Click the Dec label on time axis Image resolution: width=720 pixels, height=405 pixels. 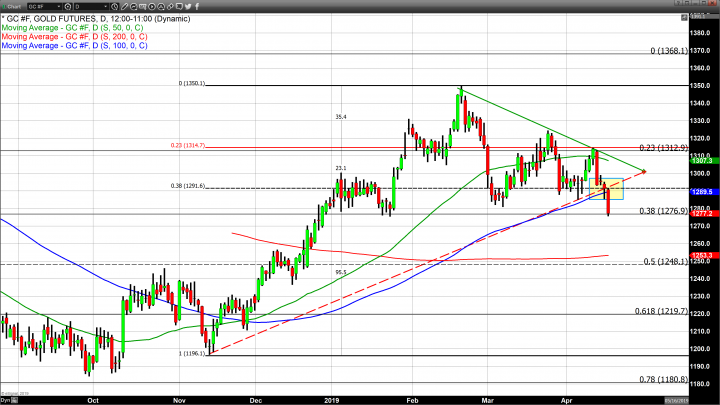(x=256, y=400)
